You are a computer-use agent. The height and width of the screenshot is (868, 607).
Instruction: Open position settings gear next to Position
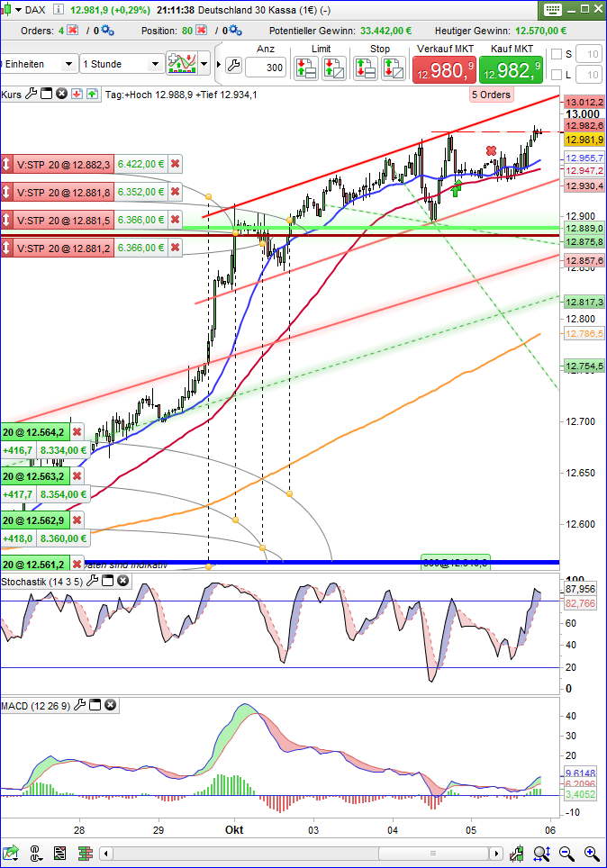[235, 30]
